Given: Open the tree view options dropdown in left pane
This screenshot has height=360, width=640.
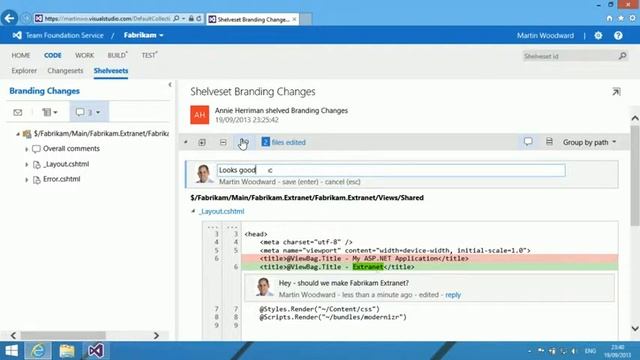Looking at the screenshot, I should point(50,112).
